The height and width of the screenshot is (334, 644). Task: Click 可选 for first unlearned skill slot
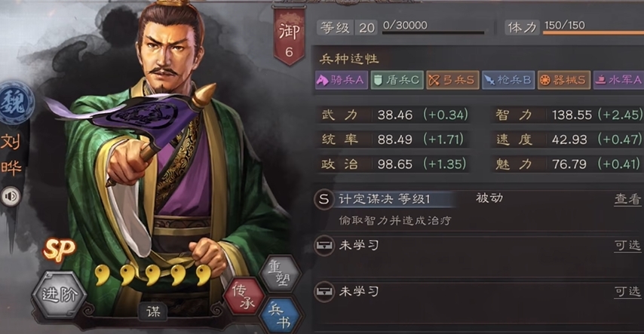(x=627, y=246)
